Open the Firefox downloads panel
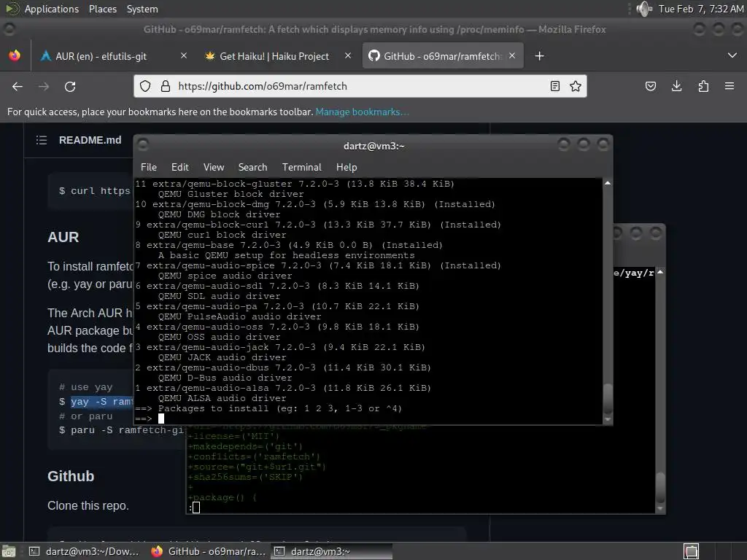 tap(676, 86)
